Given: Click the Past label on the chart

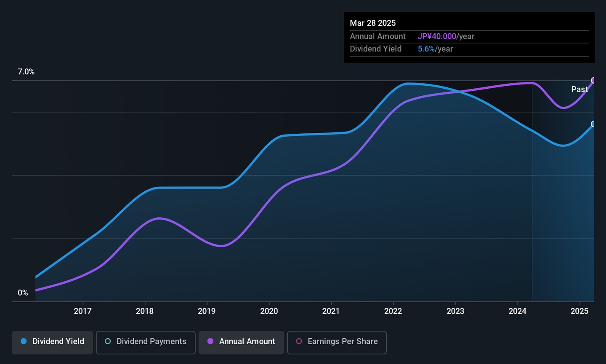Looking at the screenshot, I should point(579,89).
